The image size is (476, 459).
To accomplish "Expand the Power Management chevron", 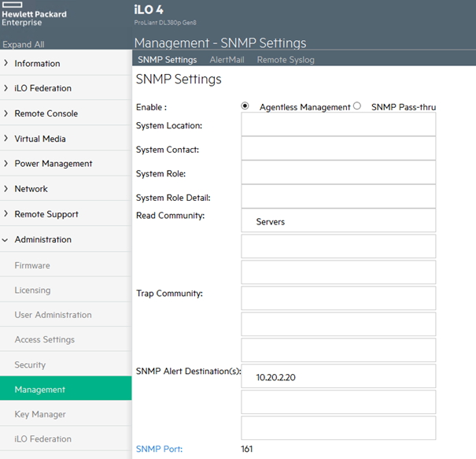I will (6, 164).
